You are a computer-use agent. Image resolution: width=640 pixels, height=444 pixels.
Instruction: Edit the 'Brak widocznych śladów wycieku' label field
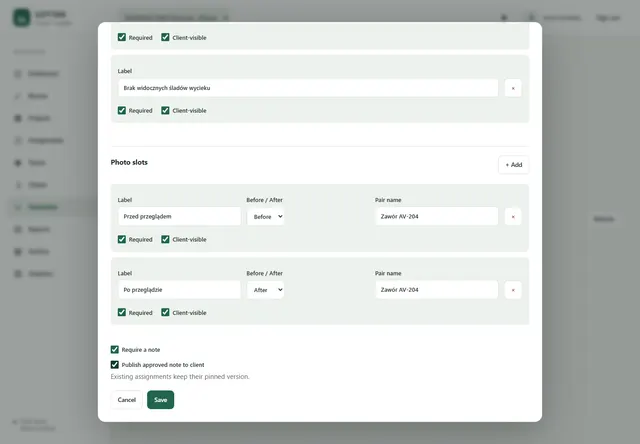pyautogui.click(x=308, y=88)
